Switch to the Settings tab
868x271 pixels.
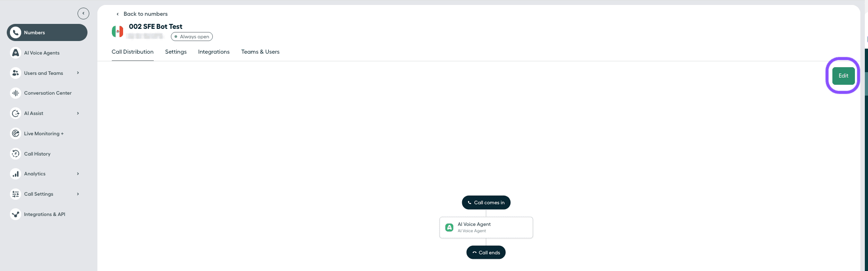click(175, 51)
